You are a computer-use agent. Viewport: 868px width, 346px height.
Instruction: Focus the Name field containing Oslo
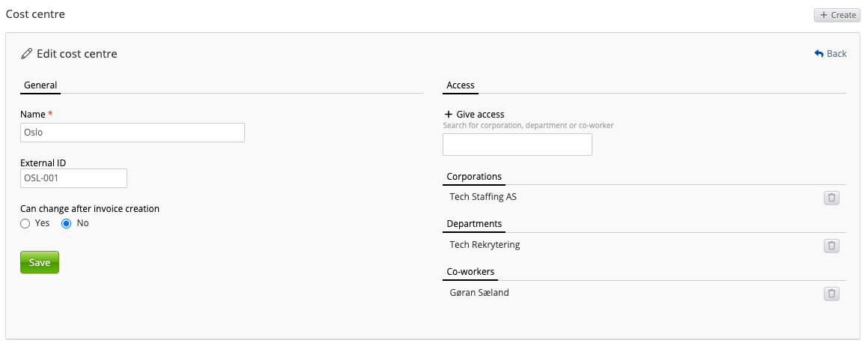click(133, 133)
